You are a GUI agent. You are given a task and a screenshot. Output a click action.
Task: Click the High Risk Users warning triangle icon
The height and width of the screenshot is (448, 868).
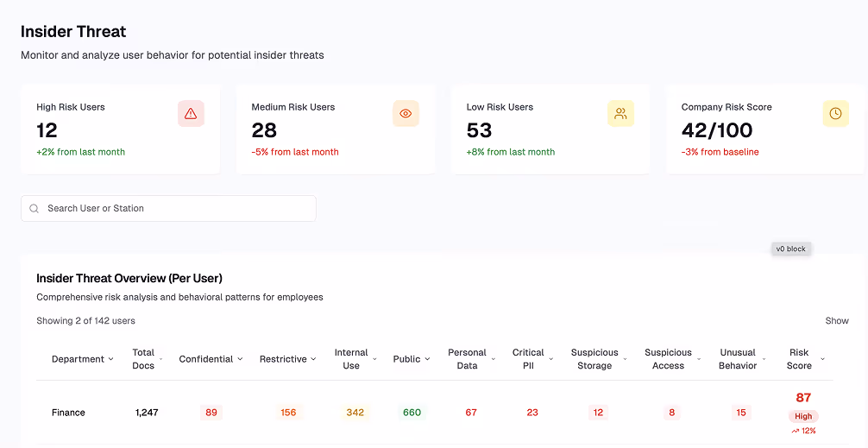[x=191, y=114]
